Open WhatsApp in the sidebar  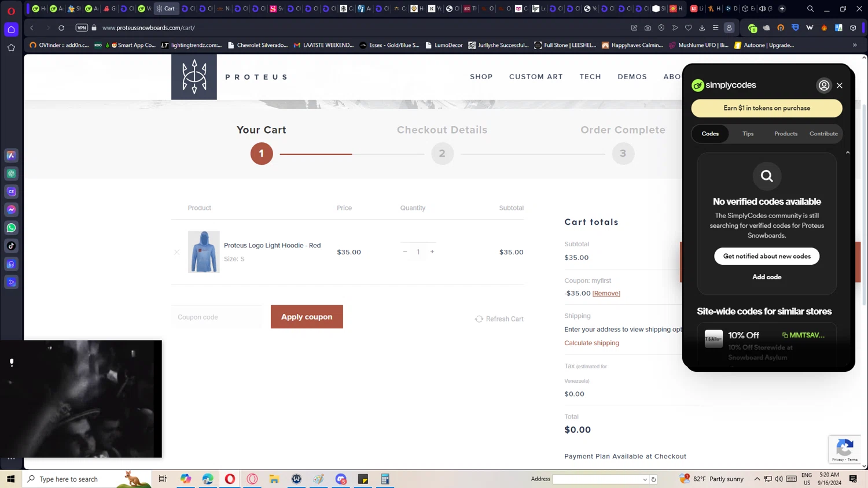[x=11, y=228]
